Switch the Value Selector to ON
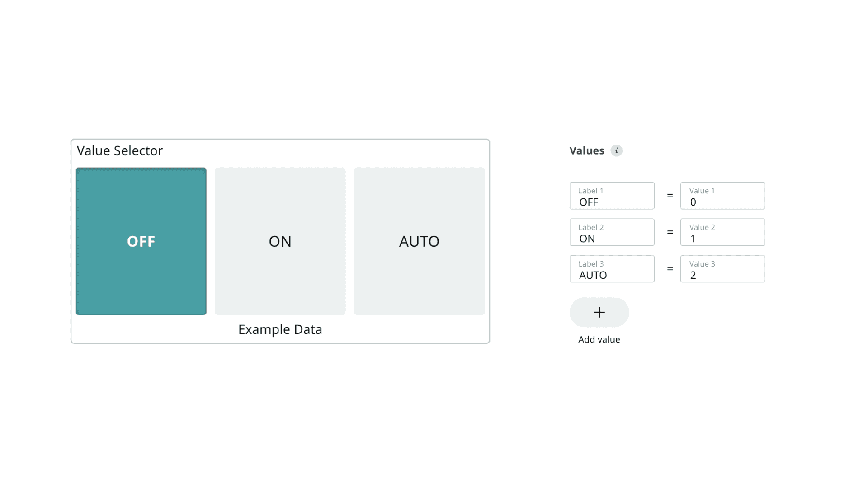Image resolution: width=868 pixels, height=488 pixels. 280,241
